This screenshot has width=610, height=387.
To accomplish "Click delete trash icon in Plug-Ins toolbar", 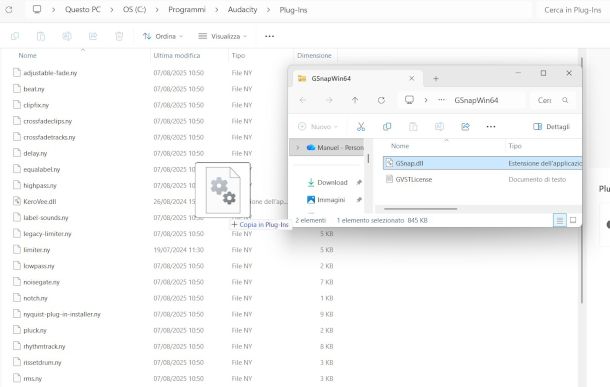I will point(119,36).
